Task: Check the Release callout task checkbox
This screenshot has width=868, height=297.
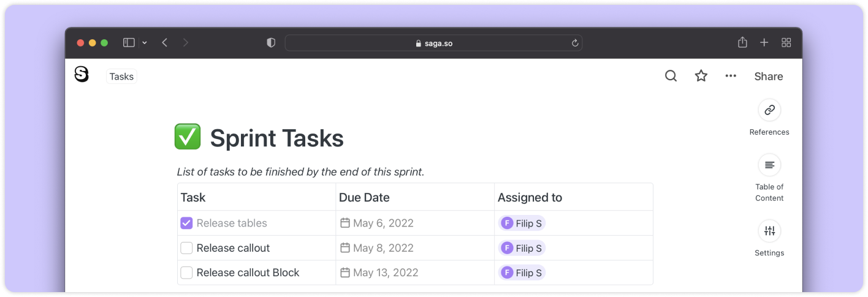Action: (186, 248)
